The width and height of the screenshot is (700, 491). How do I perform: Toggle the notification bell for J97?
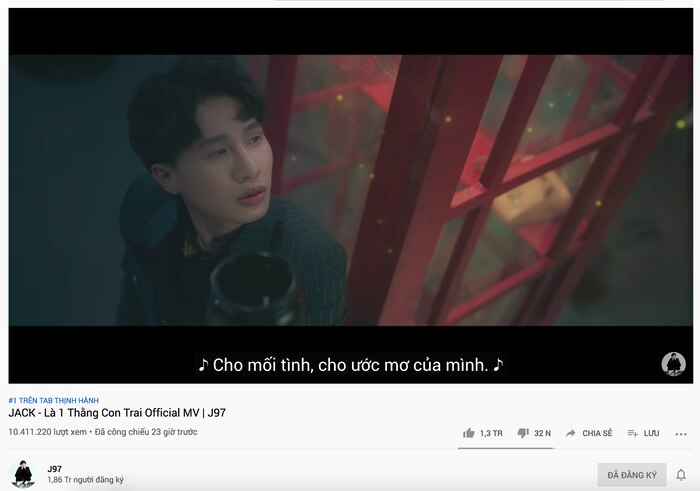click(681, 475)
